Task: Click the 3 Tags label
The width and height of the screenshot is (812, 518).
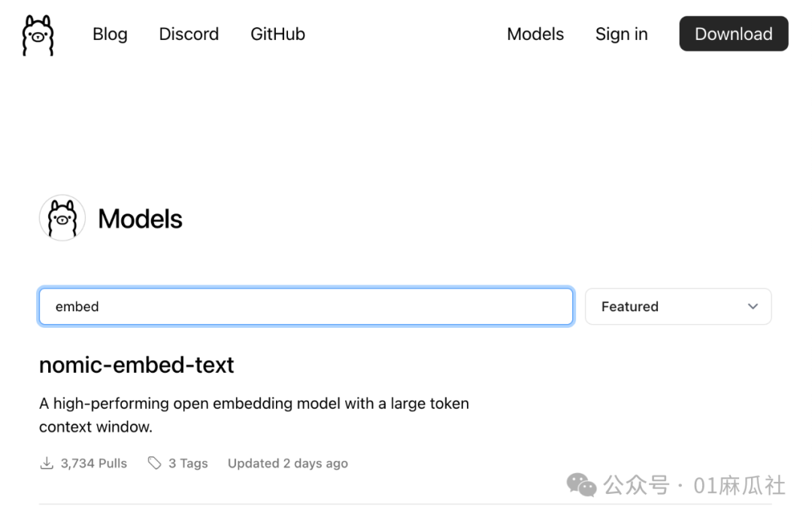Action: tap(188, 463)
